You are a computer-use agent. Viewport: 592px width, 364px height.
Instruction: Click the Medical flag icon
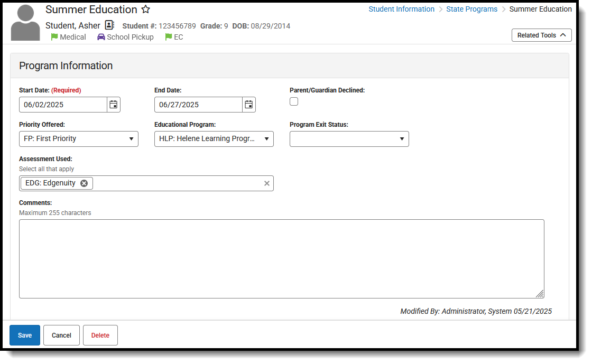point(54,37)
